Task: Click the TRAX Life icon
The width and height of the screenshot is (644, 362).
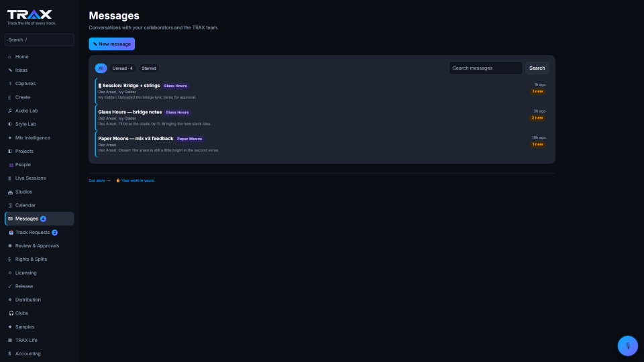Action: tap(10, 341)
